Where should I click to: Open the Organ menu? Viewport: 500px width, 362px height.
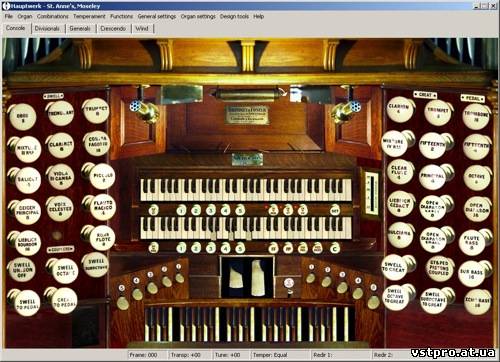[25, 16]
